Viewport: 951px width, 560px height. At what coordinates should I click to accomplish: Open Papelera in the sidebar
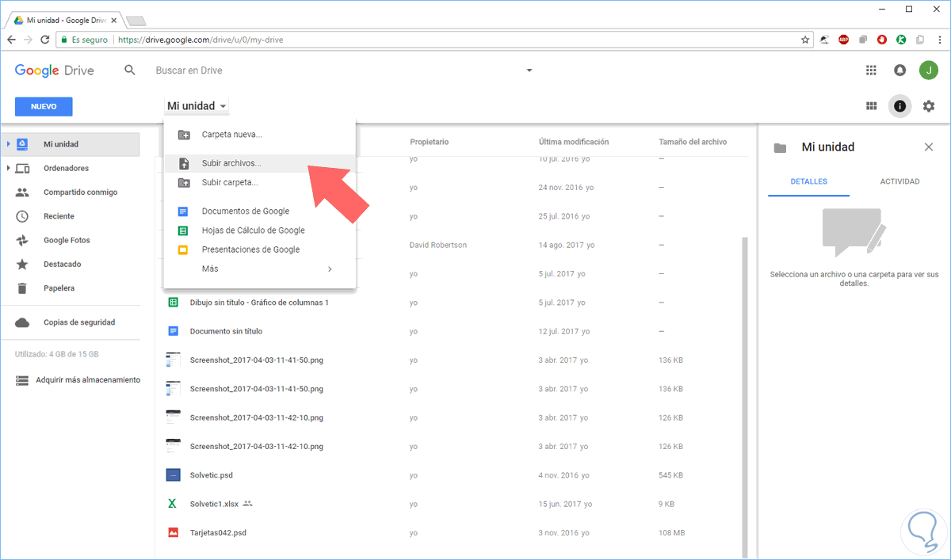point(59,288)
